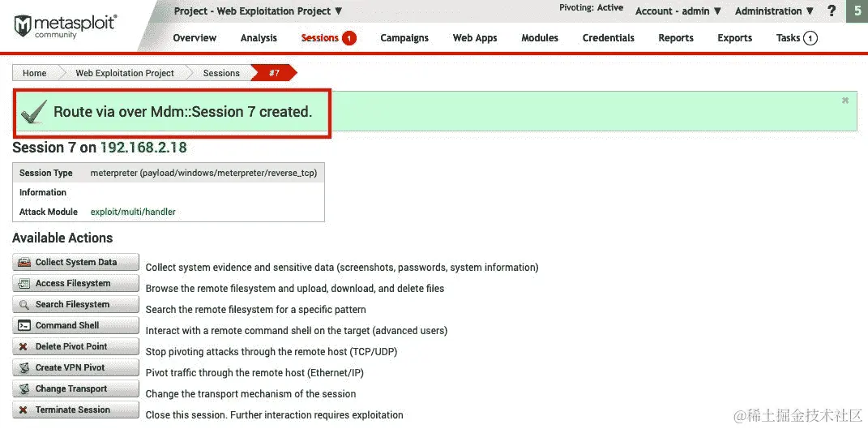Screen dimensions: 868x429
Task: Open the Account - admin dropdown
Action: coord(678,11)
